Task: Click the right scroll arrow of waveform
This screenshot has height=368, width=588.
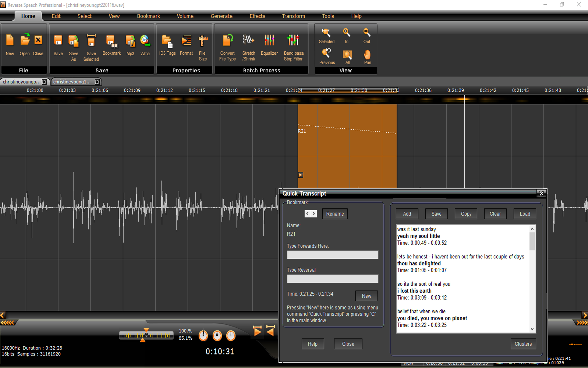Action: coord(585,315)
